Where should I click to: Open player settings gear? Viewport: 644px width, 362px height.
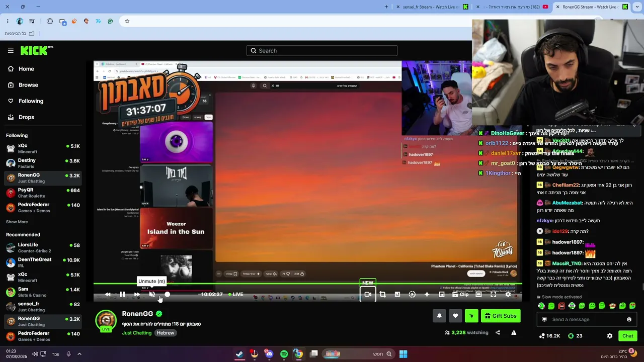click(x=508, y=295)
